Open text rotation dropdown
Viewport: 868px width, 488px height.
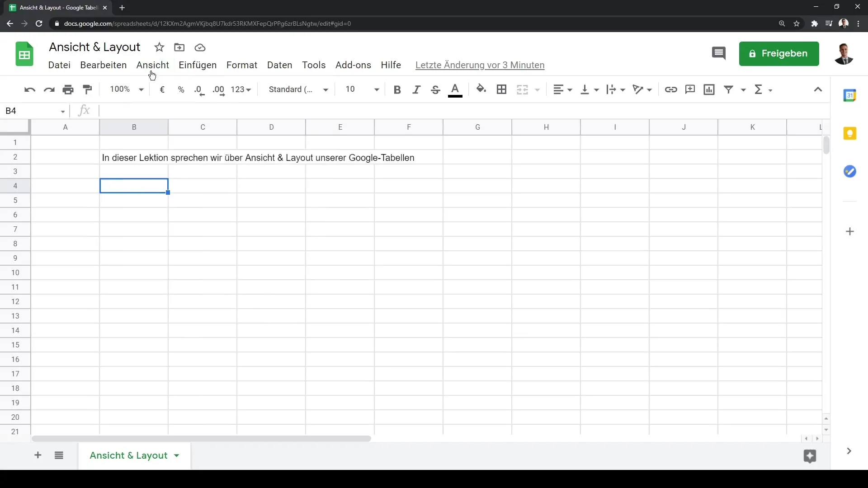(642, 89)
